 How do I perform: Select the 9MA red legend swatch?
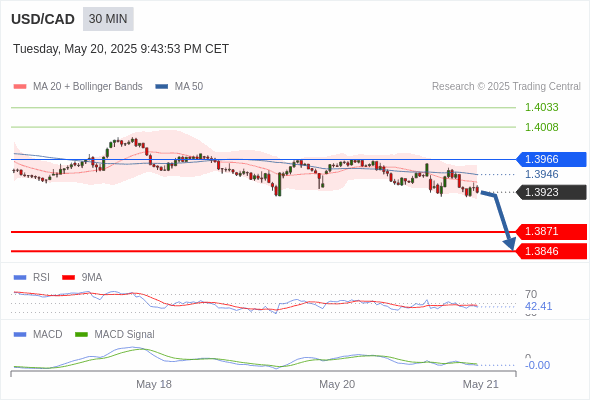[68, 277]
